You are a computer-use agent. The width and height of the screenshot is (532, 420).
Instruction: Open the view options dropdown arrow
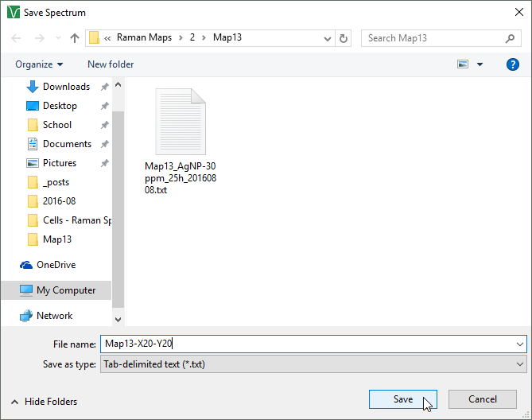pos(480,64)
